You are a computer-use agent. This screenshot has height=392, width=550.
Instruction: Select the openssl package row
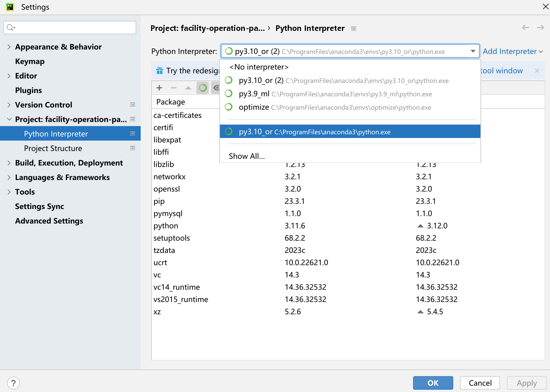348,189
